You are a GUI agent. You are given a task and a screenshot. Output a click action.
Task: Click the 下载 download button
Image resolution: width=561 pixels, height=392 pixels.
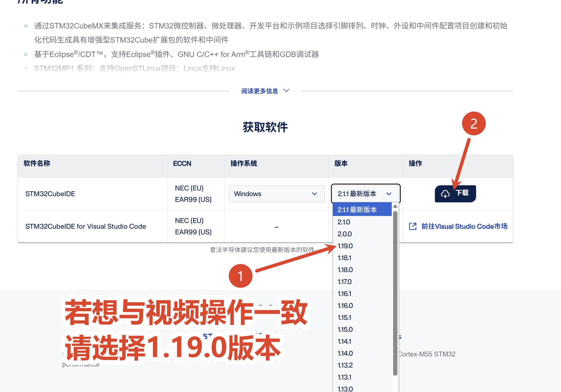[455, 194]
